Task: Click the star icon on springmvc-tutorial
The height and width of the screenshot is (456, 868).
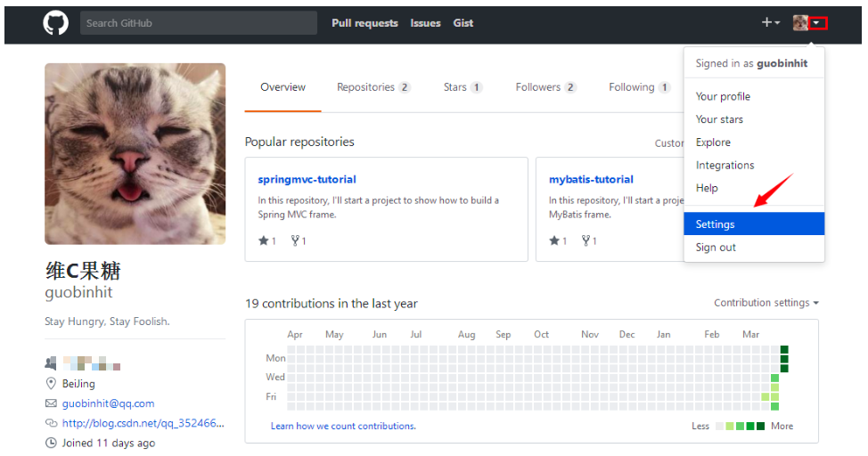Action: point(264,240)
